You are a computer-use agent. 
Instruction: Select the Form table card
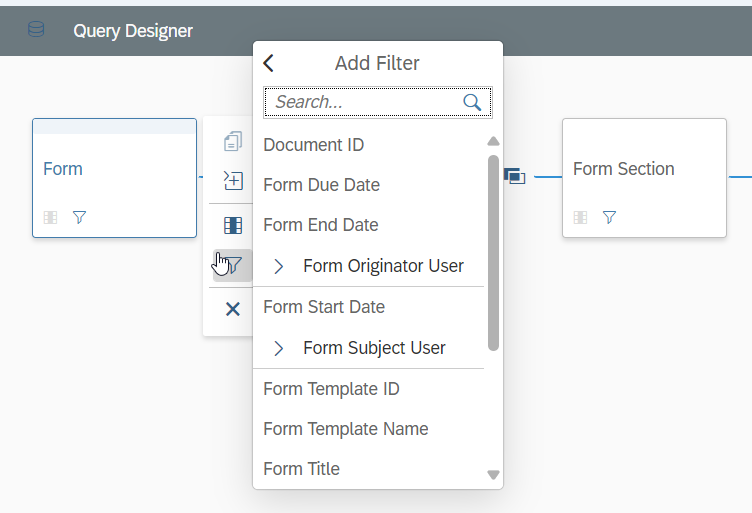[115, 178]
